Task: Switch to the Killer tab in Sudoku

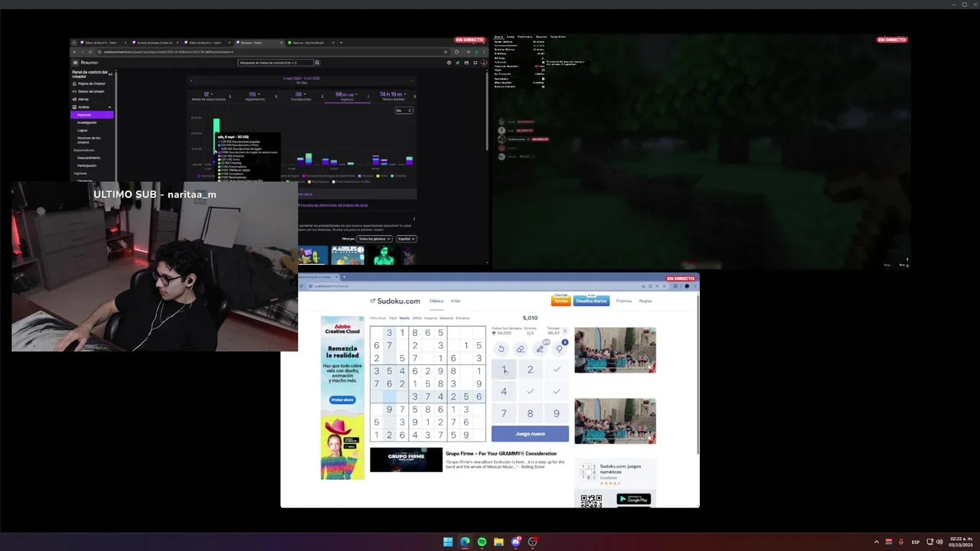Action: (456, 301)
